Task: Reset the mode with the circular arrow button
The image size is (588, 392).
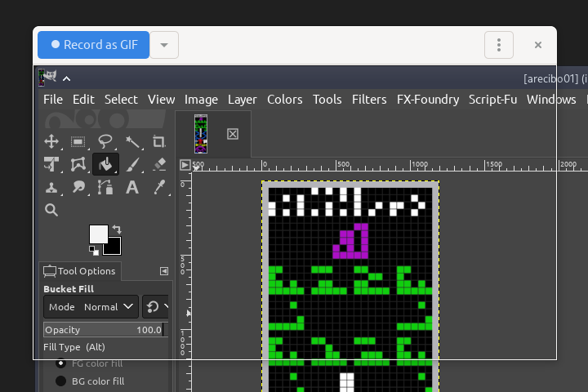Action: tap(153, 307)
